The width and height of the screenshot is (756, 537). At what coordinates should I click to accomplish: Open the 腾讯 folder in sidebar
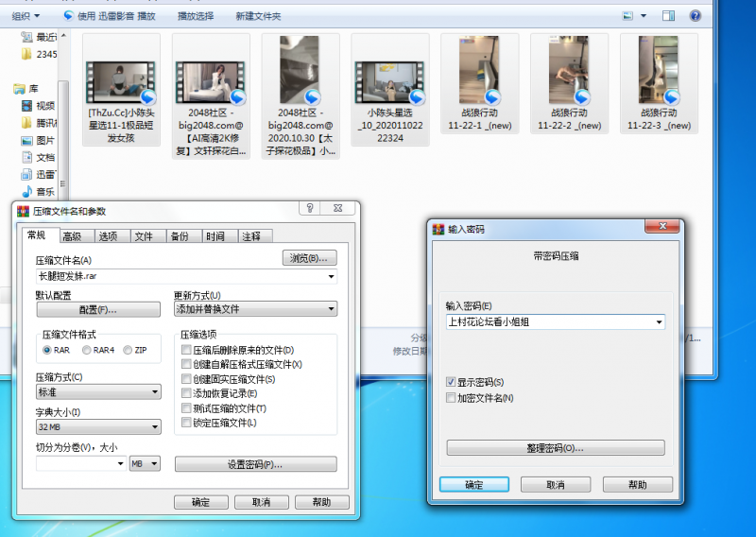pos(40,123)
